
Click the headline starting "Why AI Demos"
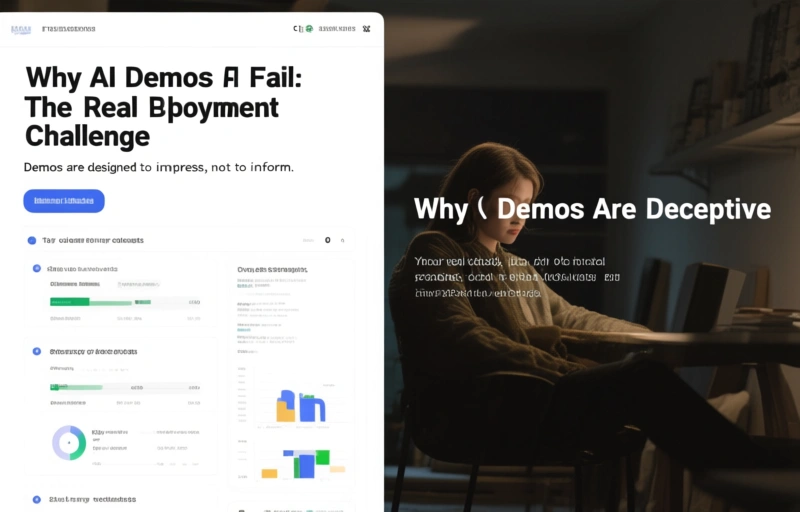(163, 107)
